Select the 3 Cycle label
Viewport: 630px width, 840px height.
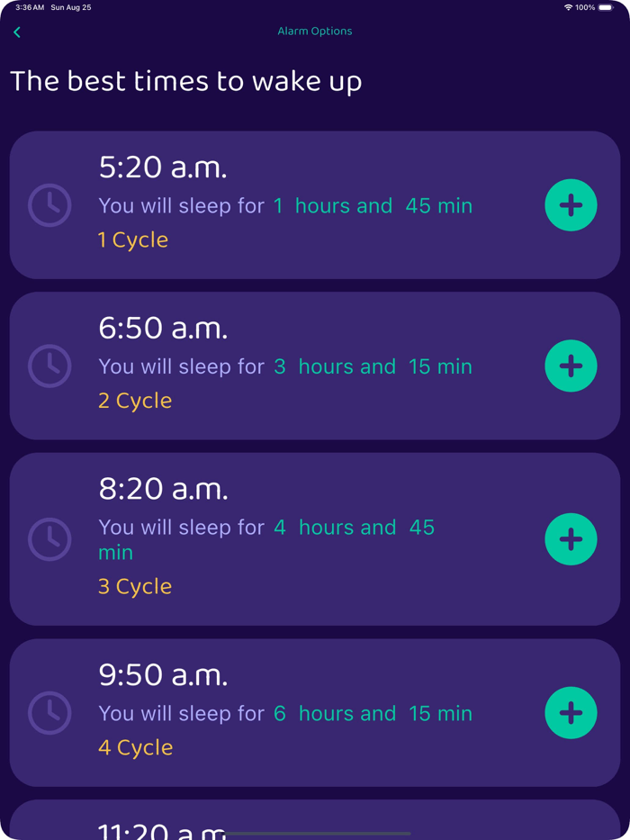tap(134, 586)
